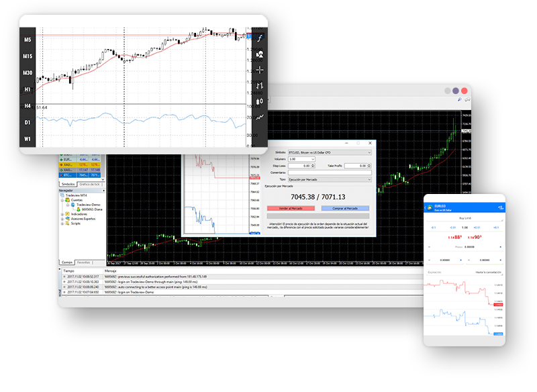Click the Stop Loss value field
This screenshot has width=537, height=392.
[x=299, y=166]
